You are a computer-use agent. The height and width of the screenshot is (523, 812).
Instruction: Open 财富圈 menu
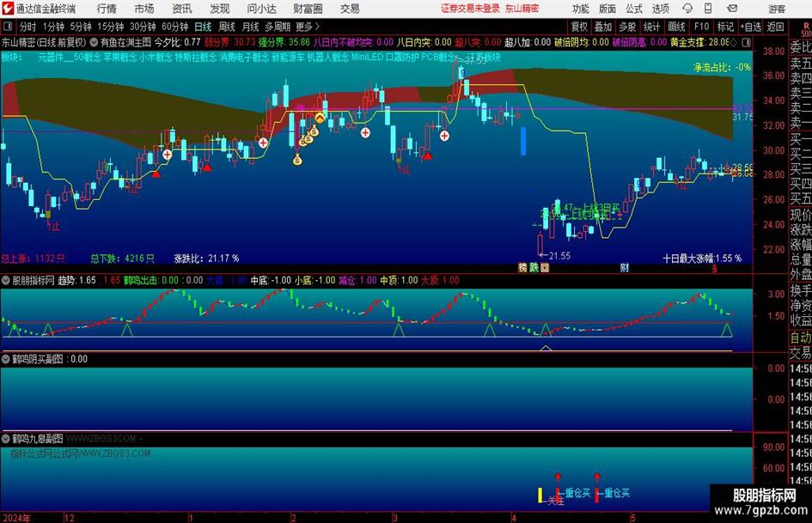click(308, 9)
